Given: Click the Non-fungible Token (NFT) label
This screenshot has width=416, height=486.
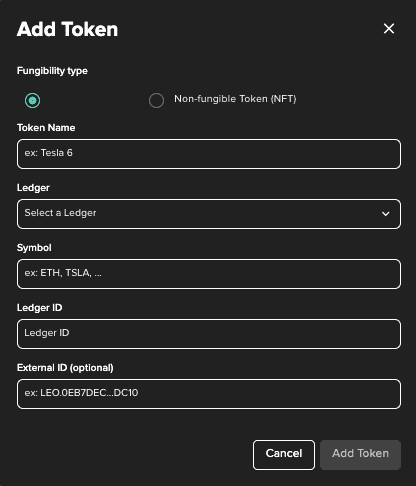Looking at the screenshot, I should (235, 99).
